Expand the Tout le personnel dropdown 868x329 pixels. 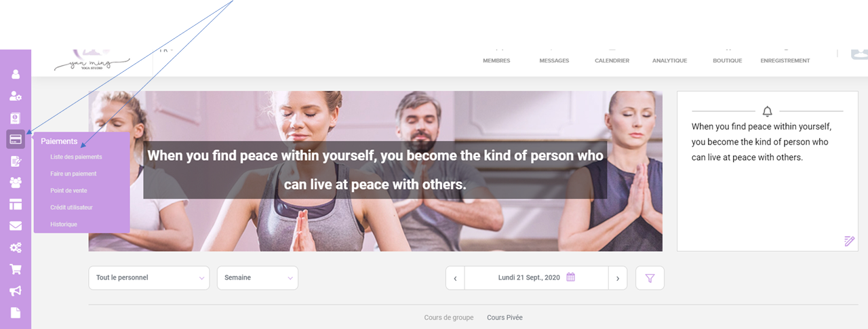(149, 277)
